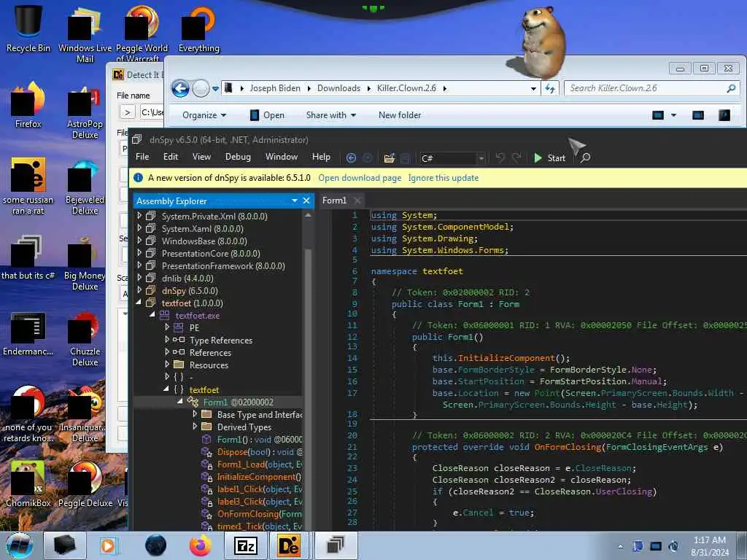Image resolution: width=747 pixels, height=560 pixels.
Task: Open the Window menu in dnSpy
Action: (282, 157)
